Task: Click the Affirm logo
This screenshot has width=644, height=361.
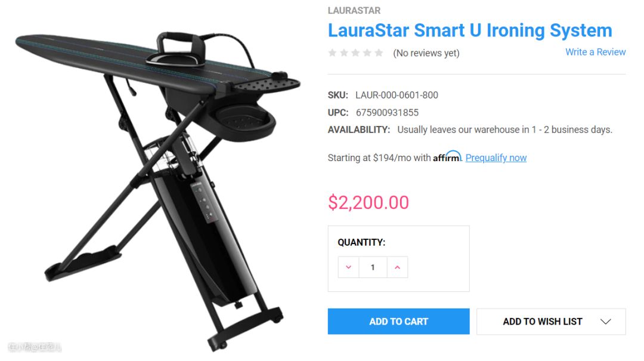Action: (447, 157)
